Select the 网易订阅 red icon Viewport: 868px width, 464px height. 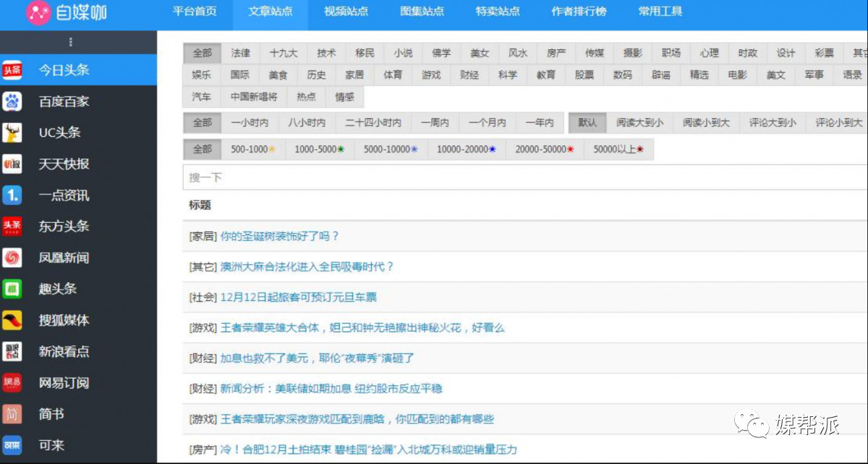[x=12, y=382]
